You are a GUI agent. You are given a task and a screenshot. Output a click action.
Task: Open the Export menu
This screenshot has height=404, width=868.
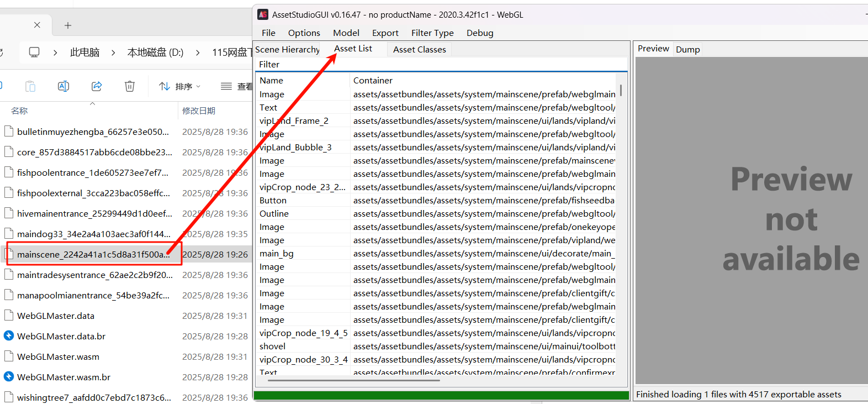pyautogui.click(x=385, y=33)
